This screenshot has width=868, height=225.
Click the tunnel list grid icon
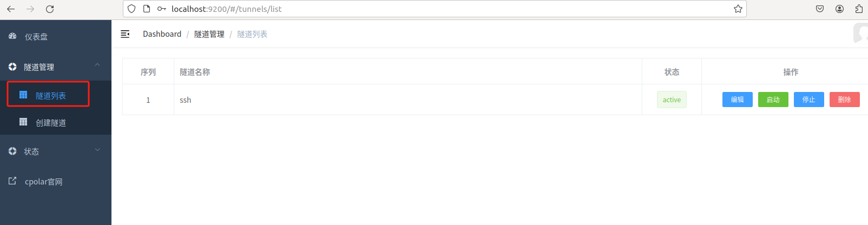coord(23,95)
